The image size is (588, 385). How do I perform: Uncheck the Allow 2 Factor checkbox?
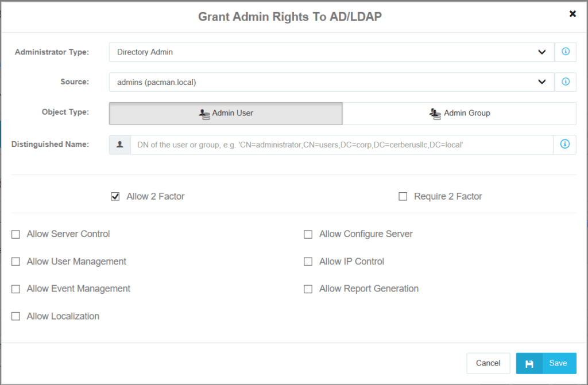(x=115, y=197)
